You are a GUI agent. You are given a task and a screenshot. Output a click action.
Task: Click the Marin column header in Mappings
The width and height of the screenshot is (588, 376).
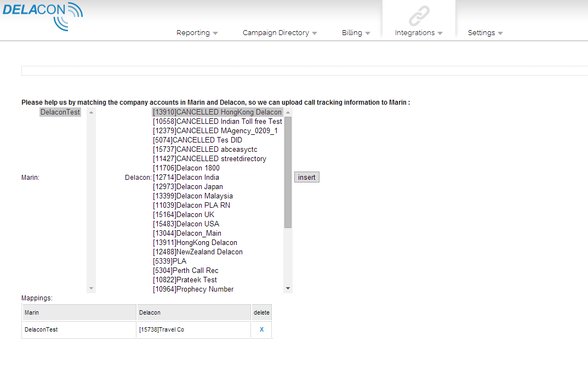click(x=79, y=312)
